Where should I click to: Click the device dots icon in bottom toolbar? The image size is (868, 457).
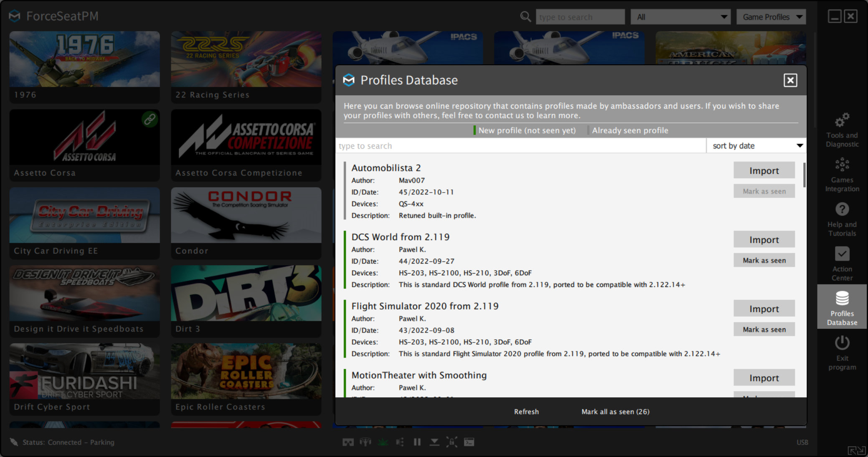[400, 442]
